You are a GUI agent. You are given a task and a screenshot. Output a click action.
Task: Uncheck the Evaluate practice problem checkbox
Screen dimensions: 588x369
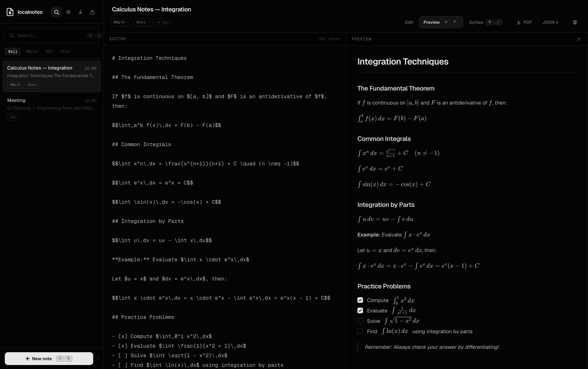(x=360, y=310)
